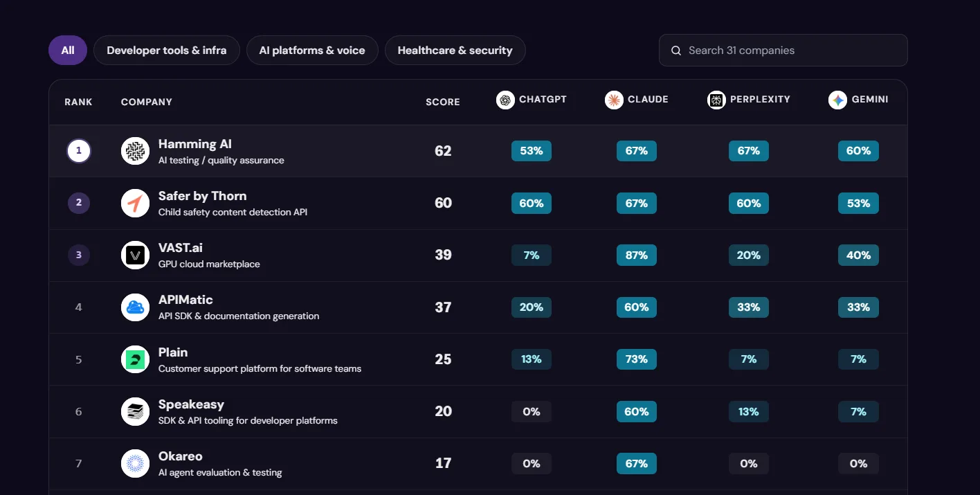Screen dimensions: 980x495
Task: Click the VAST.ai logo
Action: click(135, 255)
